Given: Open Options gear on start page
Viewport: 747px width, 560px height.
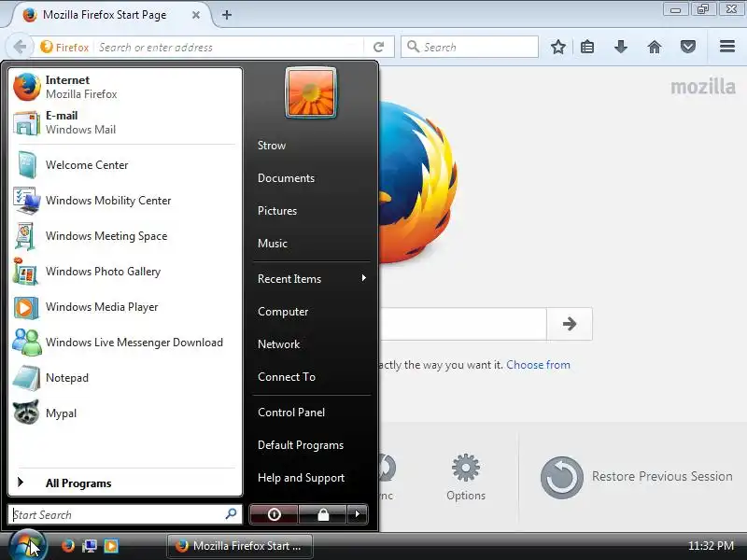Looking at the screenshot, I should (466, 477).
